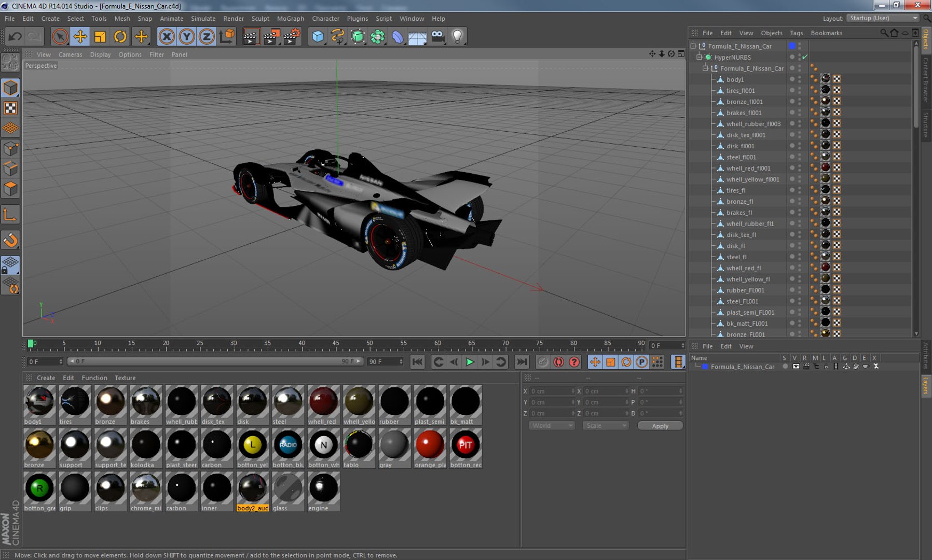Select the botton_yel material swatch
Screen dimensions: 932x560
click(253, 449)
